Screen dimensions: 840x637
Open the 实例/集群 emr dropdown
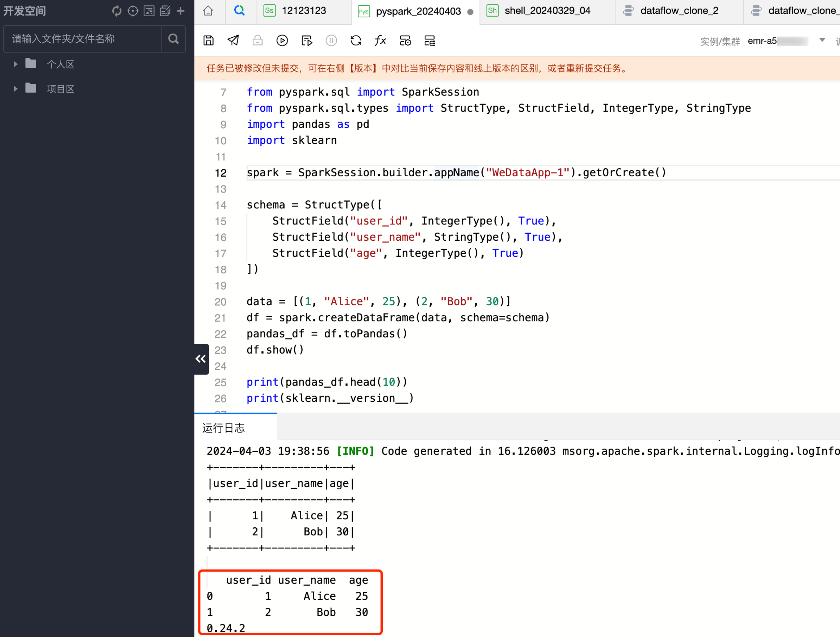pos(822,40)
